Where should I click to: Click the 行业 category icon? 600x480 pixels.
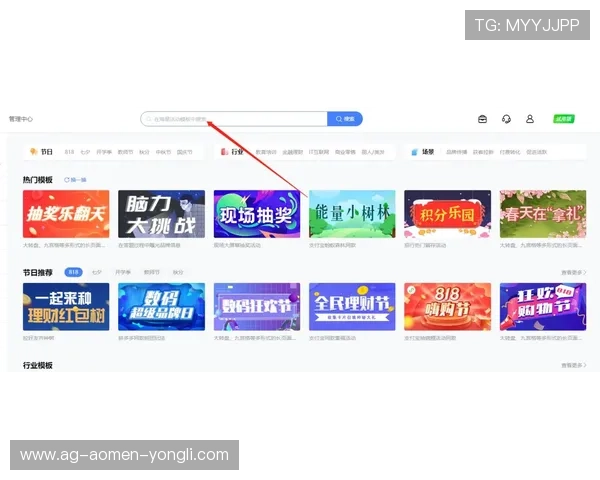coord(225,152)
